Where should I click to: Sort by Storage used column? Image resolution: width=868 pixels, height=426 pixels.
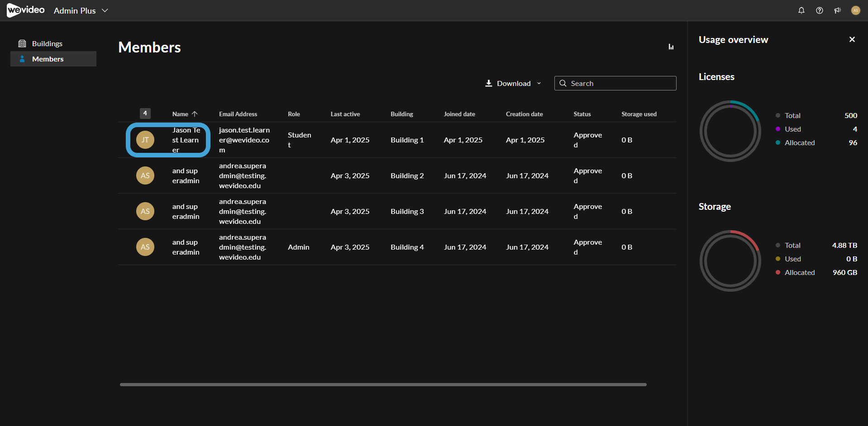[639, 114]
